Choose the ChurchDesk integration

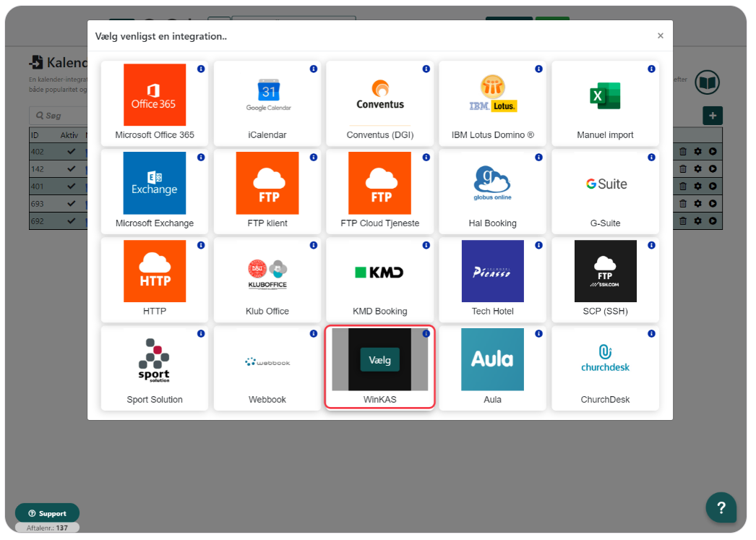[x=605, y=368]
